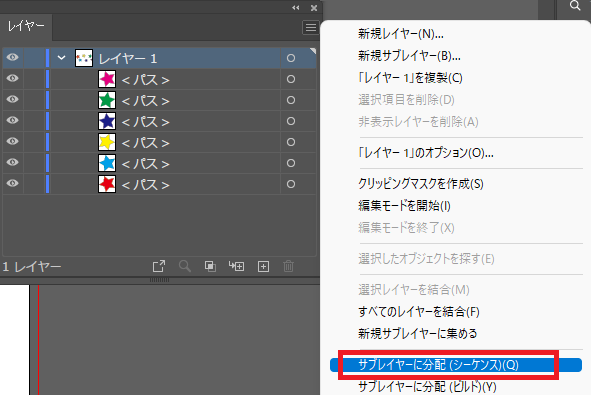Choose クリッピングマスクを作成(S)

421,184
